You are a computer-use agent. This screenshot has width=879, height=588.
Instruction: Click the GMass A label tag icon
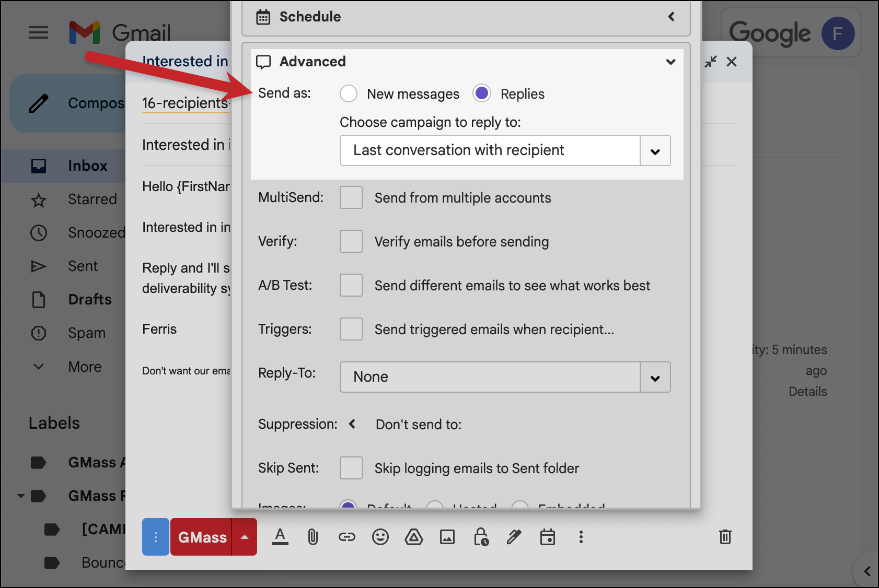point(39,463)
